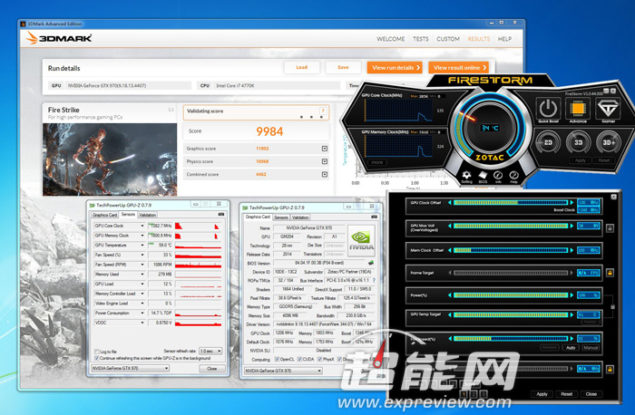Adjust GPU Temp Target slider bar
This screenshot has width=635, height=415.
tap(511, 315)
